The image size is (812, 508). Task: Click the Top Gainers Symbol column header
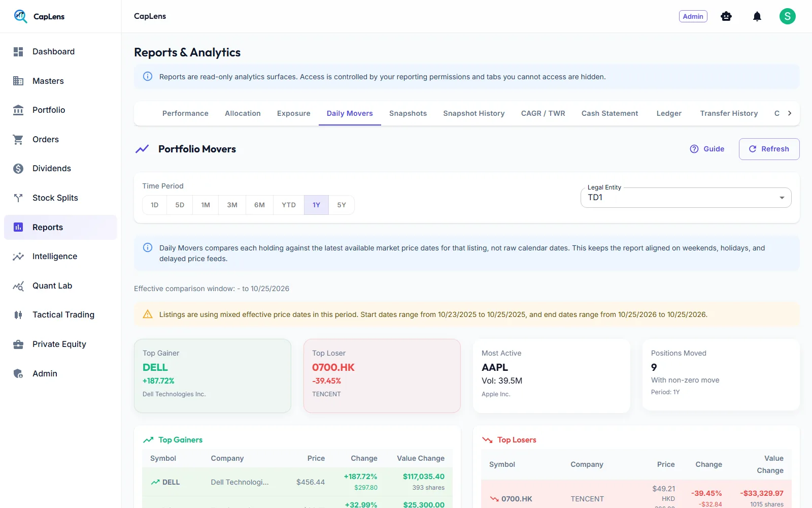pyautogui.click(x=163, y=458)
